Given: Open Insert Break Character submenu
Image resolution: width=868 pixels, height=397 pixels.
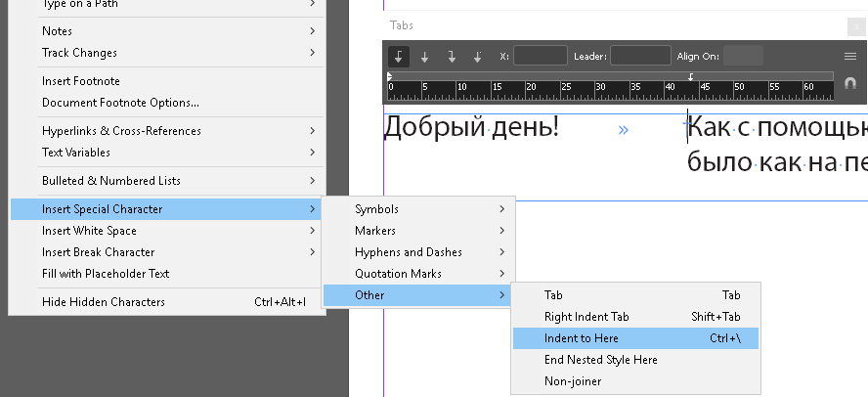Looking at the screenshot, I should point(166,252).
